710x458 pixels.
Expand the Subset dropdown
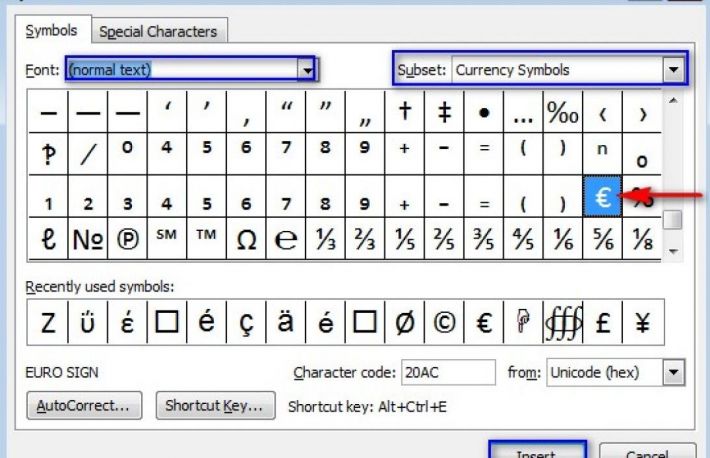point(674,70)
